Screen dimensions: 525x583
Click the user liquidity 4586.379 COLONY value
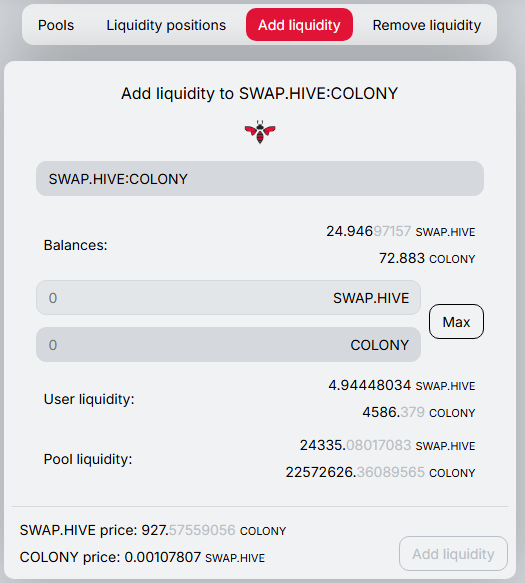pos(419,412)
